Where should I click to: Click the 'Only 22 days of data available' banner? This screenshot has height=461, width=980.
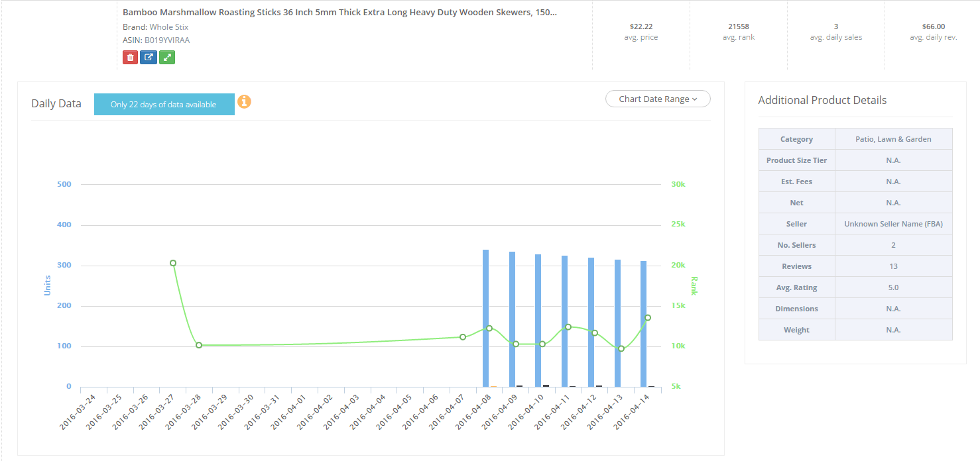pos(164,104)
